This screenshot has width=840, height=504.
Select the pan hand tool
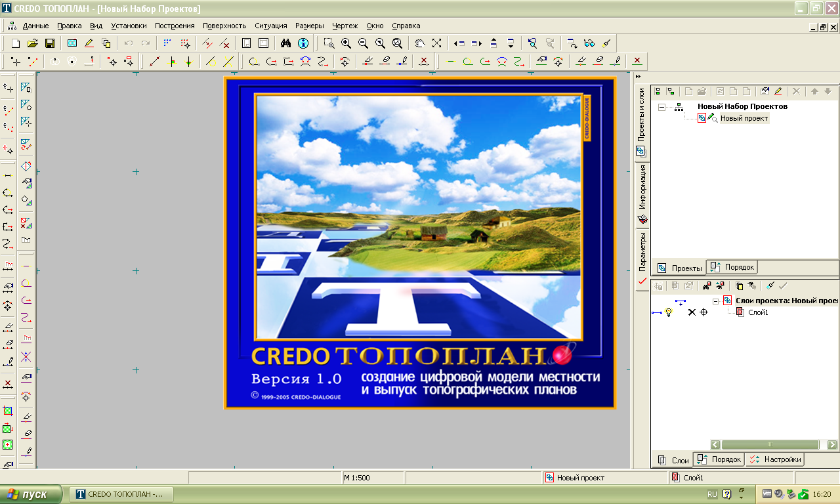[420, 43]
